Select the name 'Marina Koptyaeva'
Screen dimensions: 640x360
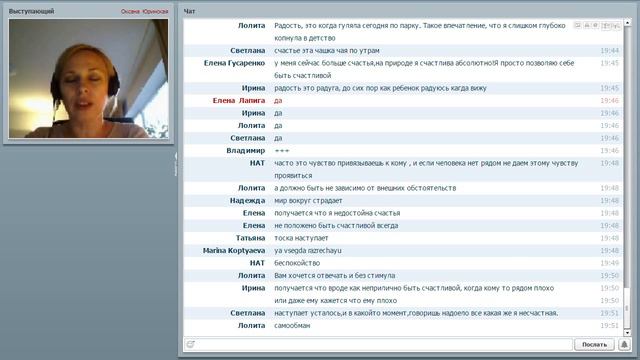click(x=234, y=251)
